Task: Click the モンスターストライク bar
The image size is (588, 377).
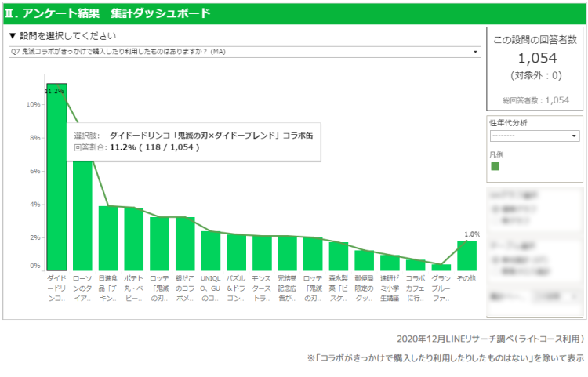Action: pos(262,253)
